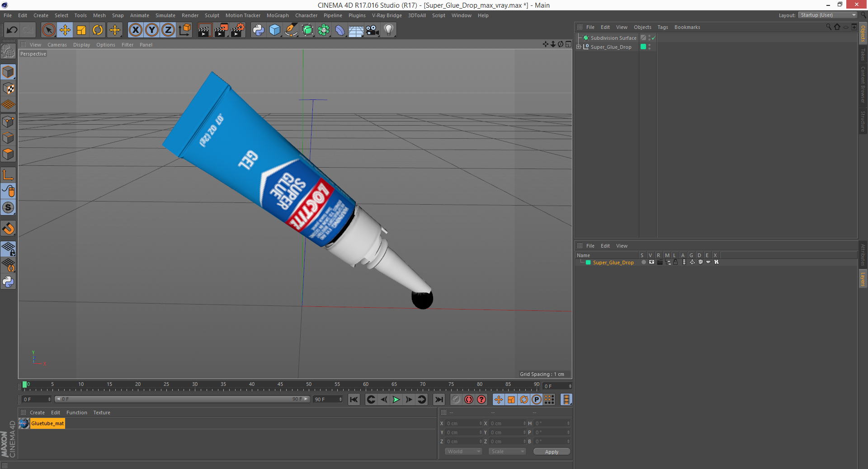
Task: Toggle Super_Glue_Drop layer Solo dot
Action: [x=643, y=262]
